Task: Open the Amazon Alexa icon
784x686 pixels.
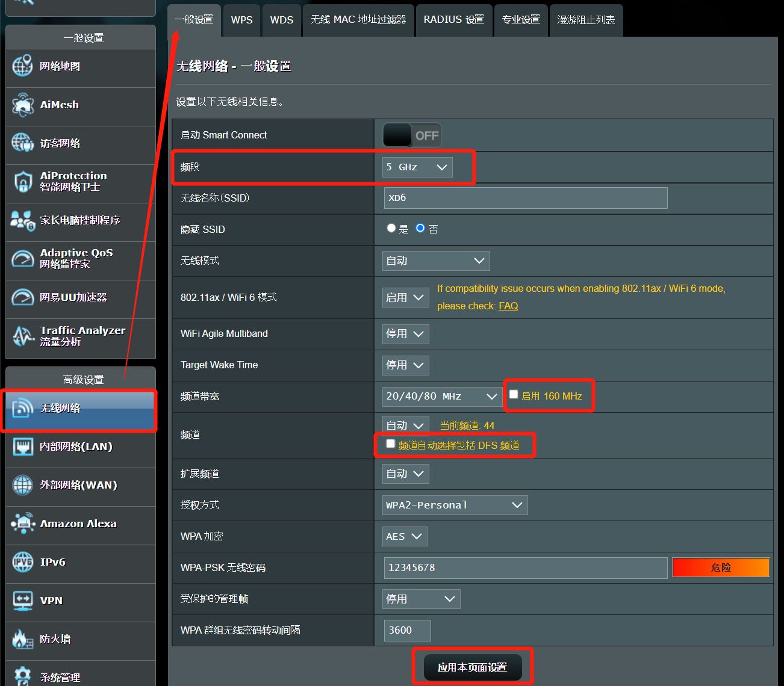Action: [22, 524]
